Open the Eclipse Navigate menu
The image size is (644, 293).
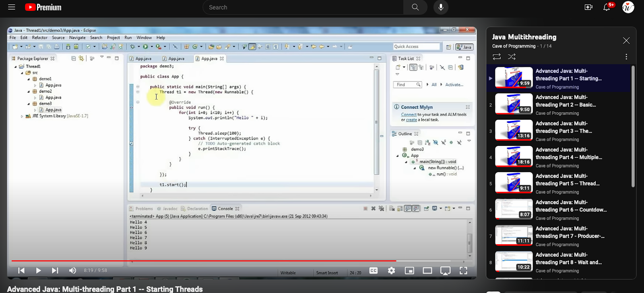(77, 37)
